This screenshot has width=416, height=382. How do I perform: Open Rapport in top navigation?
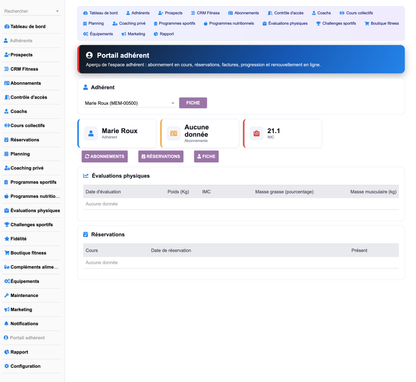coord(164,34)
